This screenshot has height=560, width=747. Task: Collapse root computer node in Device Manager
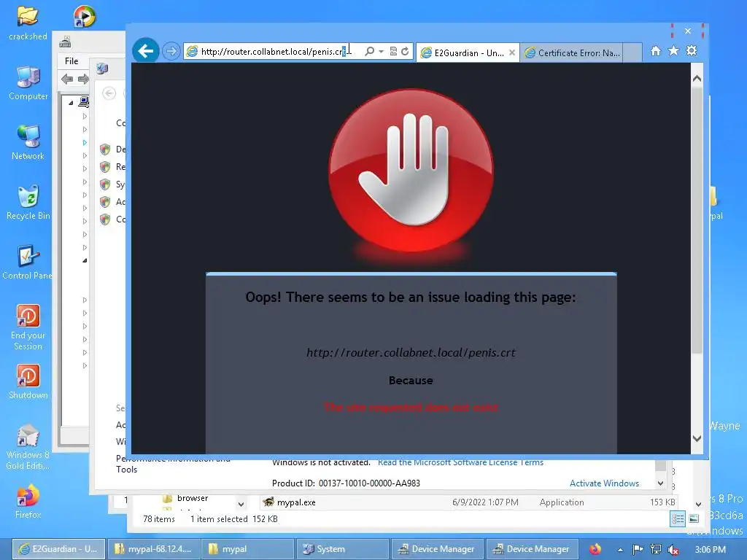point(71,102)
